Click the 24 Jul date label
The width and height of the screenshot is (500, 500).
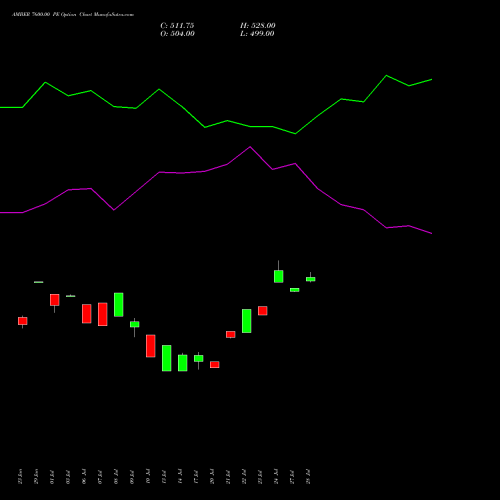click(x=276, y=477)
